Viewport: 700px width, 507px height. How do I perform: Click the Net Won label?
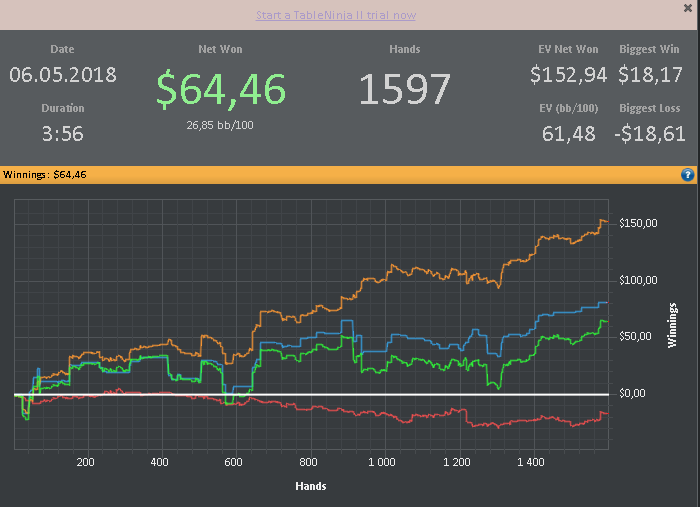click(x=220, y=49)
